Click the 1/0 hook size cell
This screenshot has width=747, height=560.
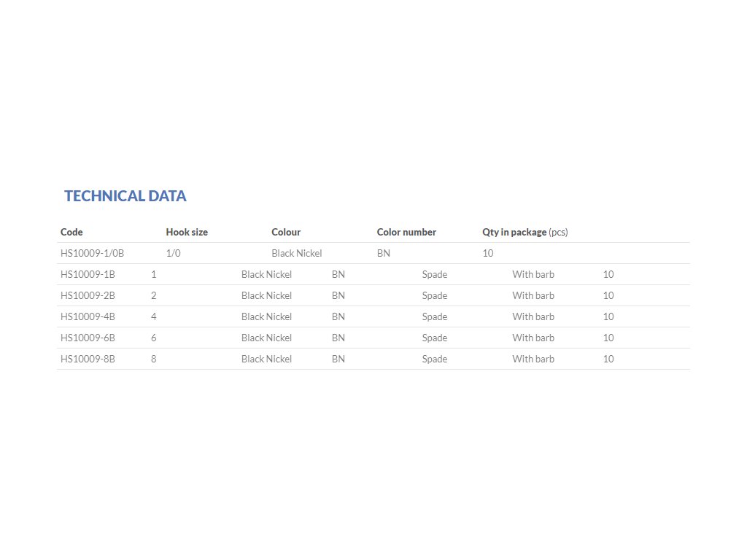(173, 253)
